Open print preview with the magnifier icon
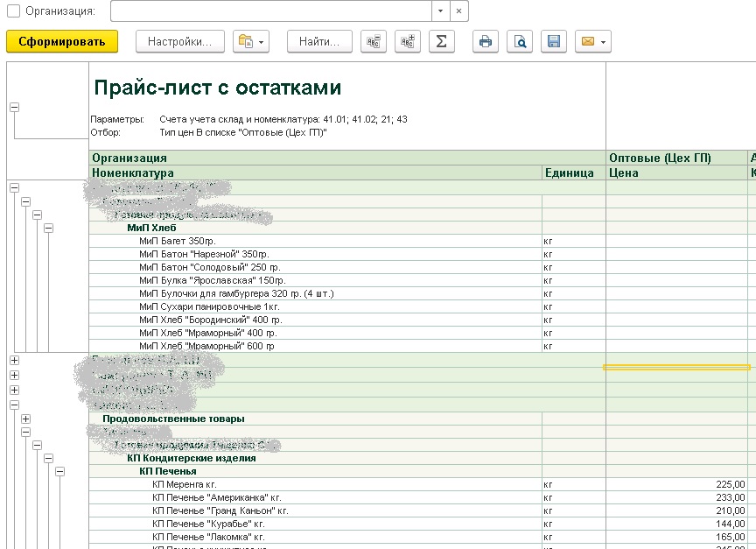 coord(520,41)
